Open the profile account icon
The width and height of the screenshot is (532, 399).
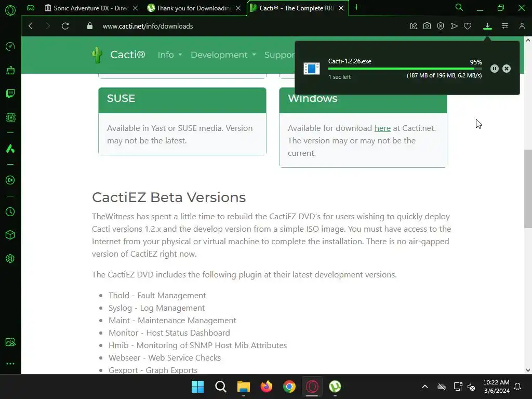(x=522, y=26)
